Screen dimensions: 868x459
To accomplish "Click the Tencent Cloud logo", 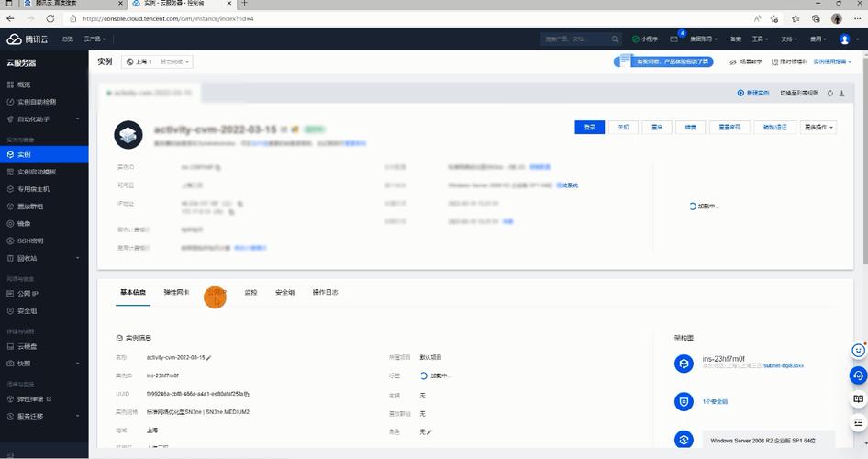I will click(x=28, y=39).
